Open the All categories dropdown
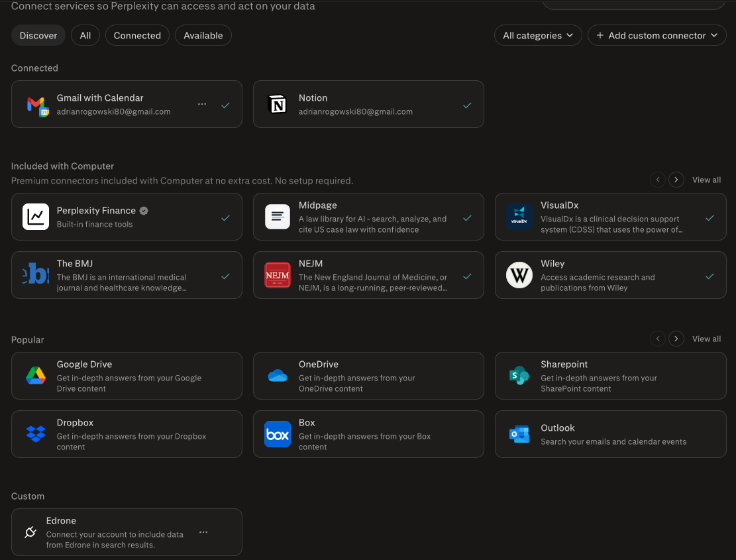Screen dimensions: 736x560 point(538,35)
